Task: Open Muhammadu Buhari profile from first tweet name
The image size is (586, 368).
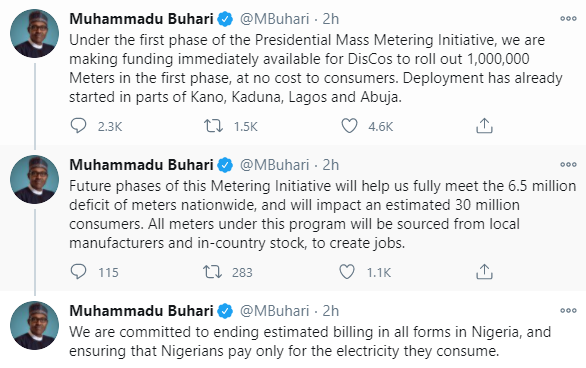Action: coord(141,19)
